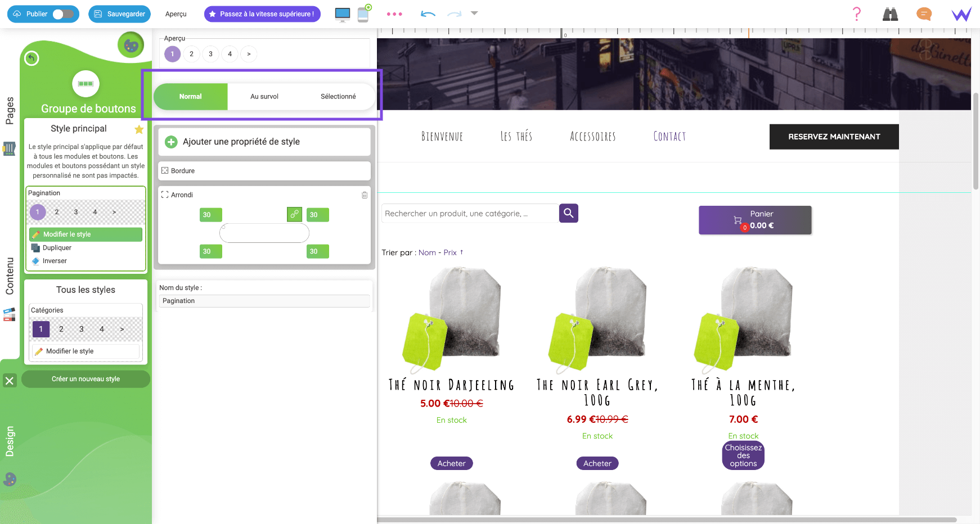Switch to mobile device view icon
The height and width of the screenshot is (524, 980).
[x=363, y=14]
